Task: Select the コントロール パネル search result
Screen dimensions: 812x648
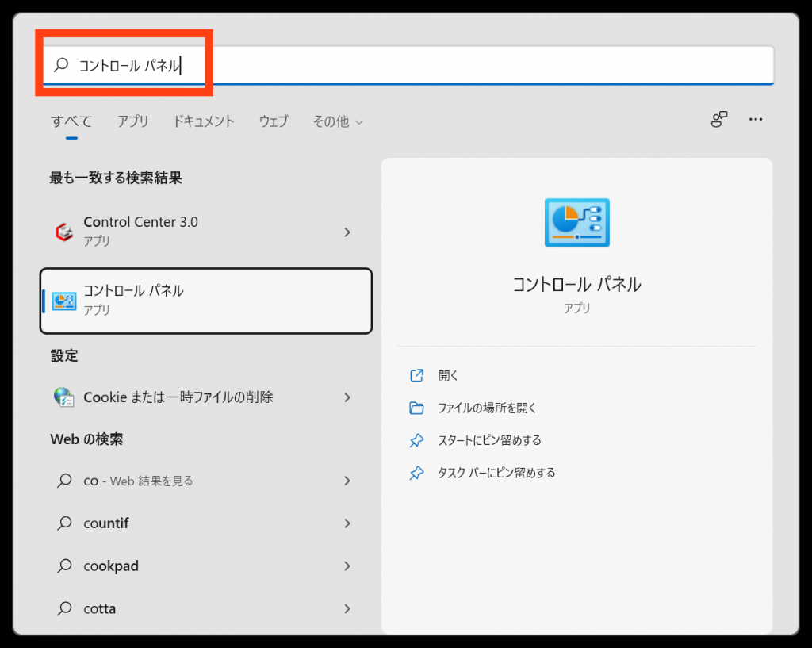Action: 206,301
